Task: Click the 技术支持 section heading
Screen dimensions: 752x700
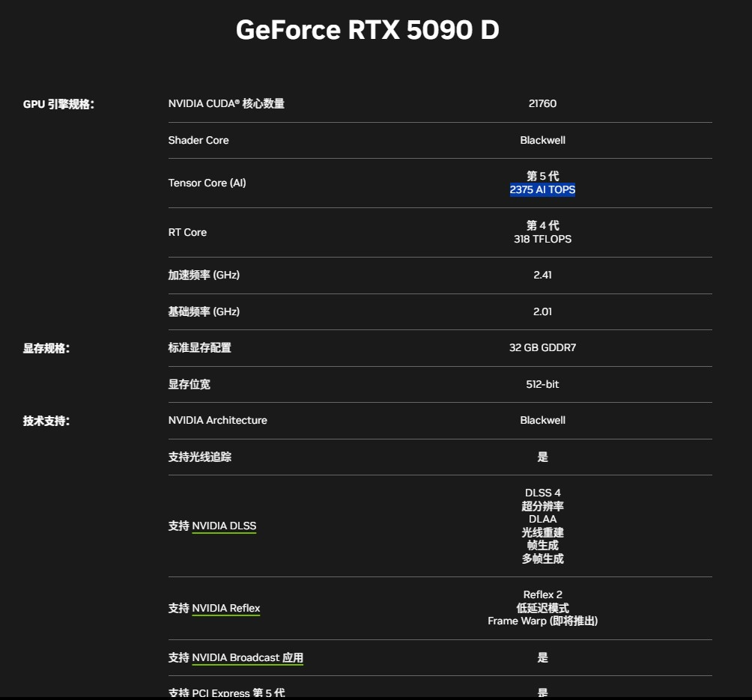Action: click(46, 421)
